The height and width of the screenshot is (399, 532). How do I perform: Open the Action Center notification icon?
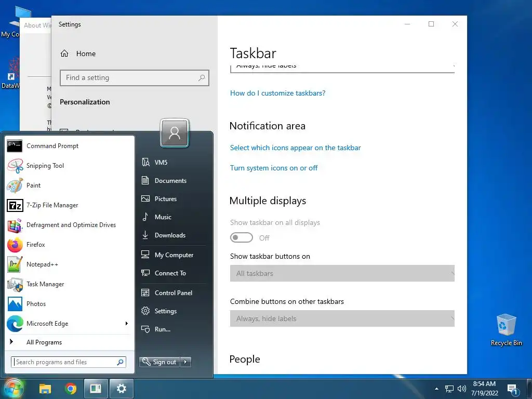coord(512,389)
